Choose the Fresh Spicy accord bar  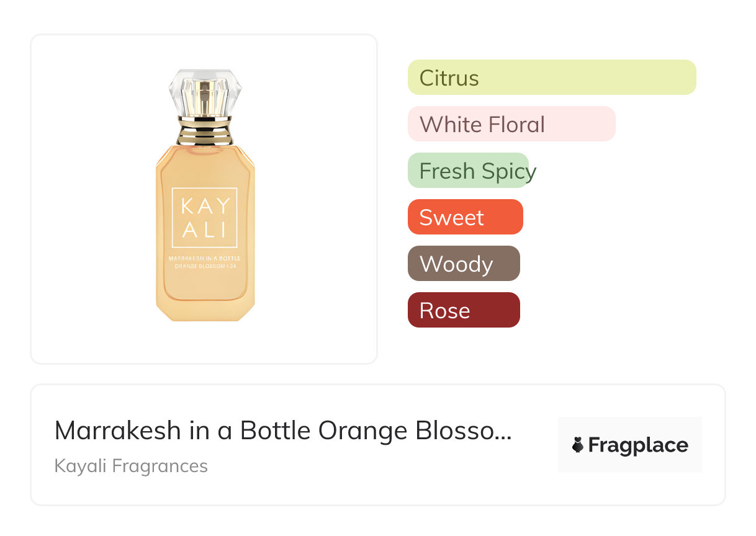(x=468, y=171)
